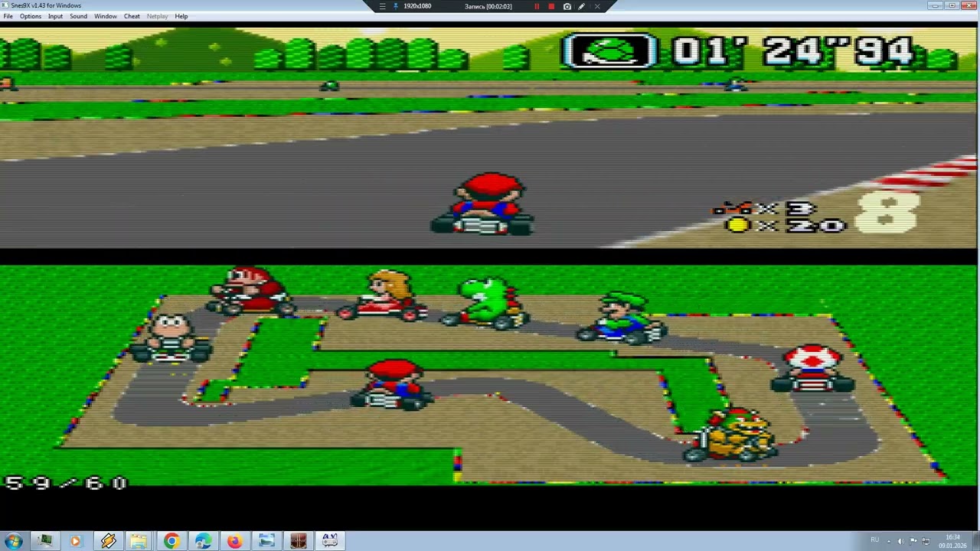Image resolution: width=980 pixels, height=551 pixels.
Task: Open the Sound menu
Action: click(x=78, y=16)
